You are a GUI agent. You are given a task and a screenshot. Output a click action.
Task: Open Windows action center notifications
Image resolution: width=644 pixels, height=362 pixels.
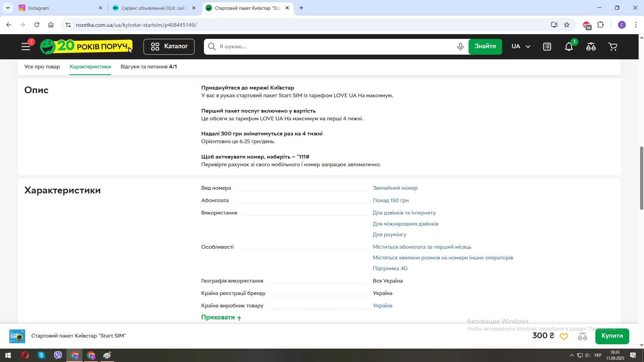633,355
